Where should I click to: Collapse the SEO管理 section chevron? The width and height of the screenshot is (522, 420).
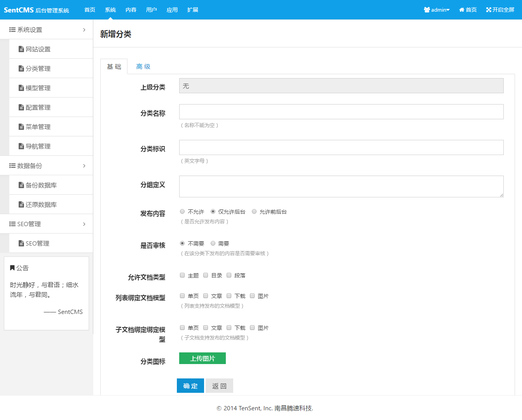tap(84, 224)
